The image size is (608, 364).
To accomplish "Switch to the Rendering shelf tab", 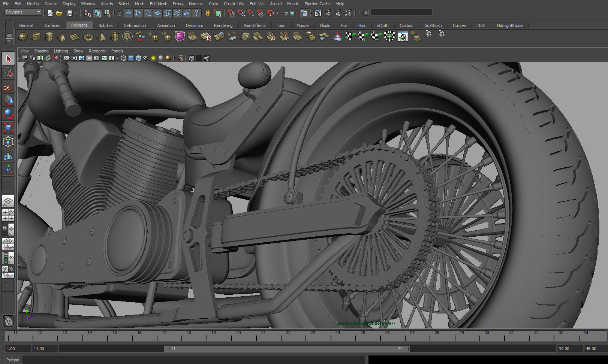I will click(223, 25).
